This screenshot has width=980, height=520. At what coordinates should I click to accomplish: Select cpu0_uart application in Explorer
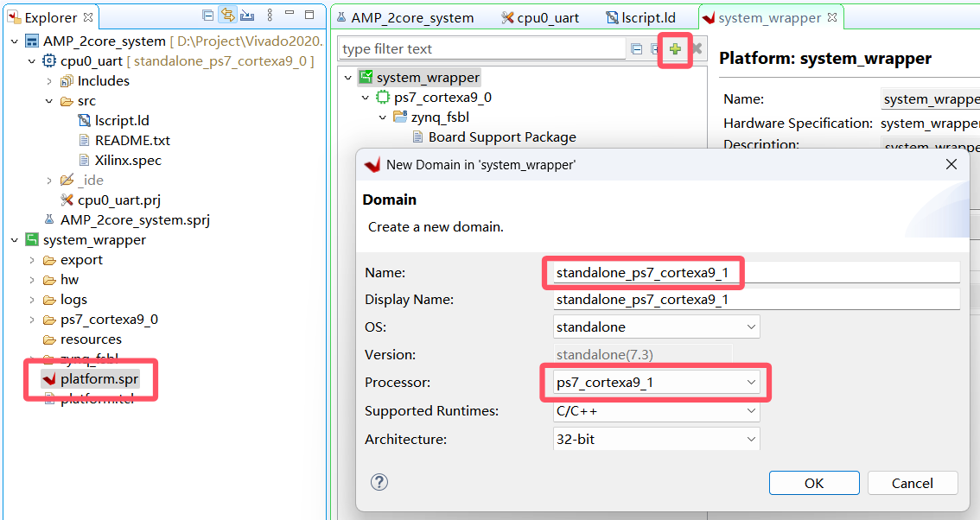click(92, 61)
